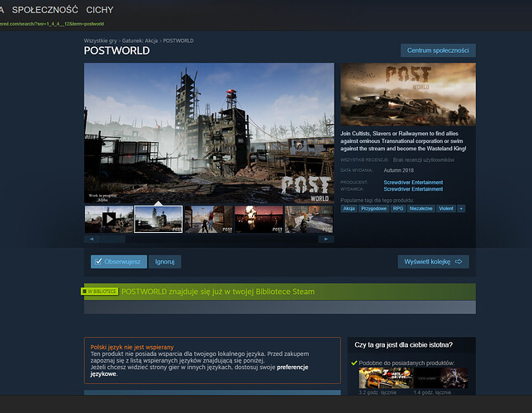Select the RPG tag
Viewport: 532px width, 413px height.
pos(398,208)
